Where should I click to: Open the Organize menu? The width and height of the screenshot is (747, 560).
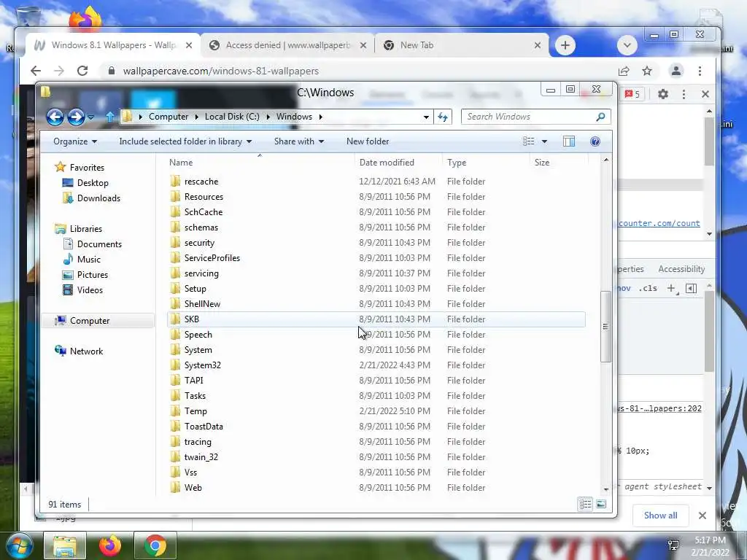(x=75, y=141)
